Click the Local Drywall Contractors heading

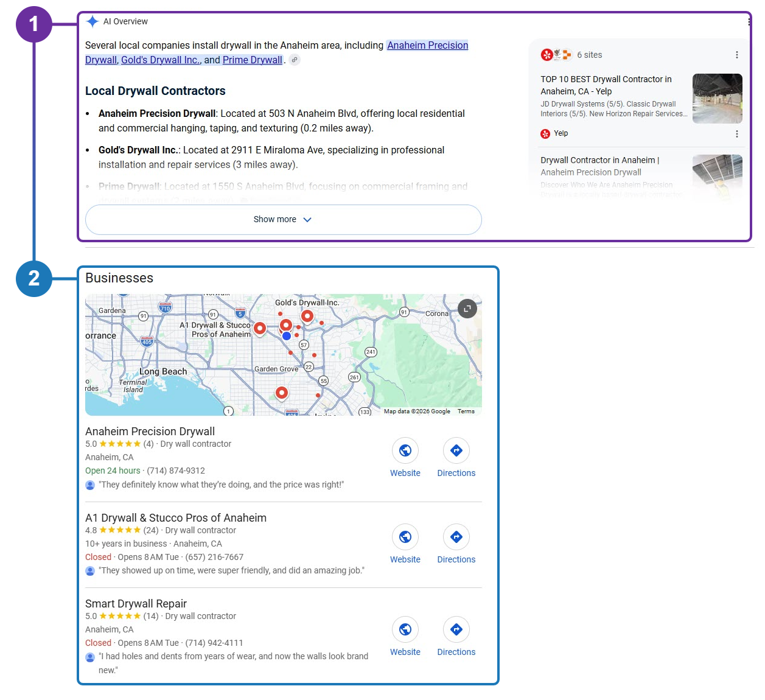[155, 91]
